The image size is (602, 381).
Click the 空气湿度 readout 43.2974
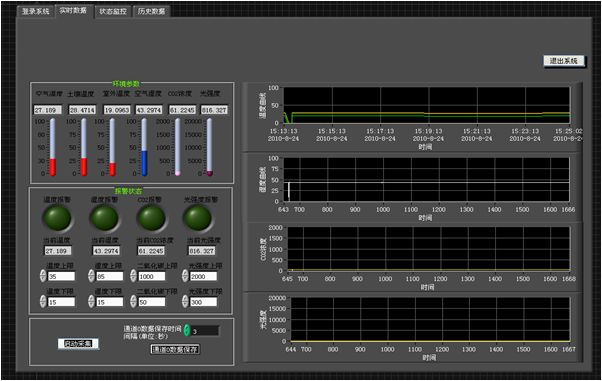(x=149, y=110)
